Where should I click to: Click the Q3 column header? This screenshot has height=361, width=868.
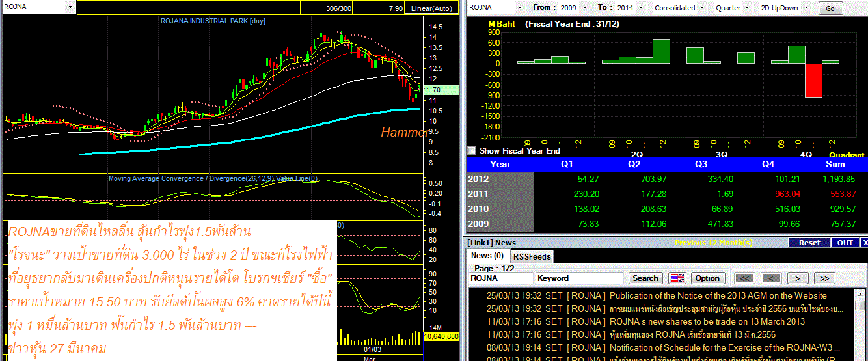click(702, 164)
